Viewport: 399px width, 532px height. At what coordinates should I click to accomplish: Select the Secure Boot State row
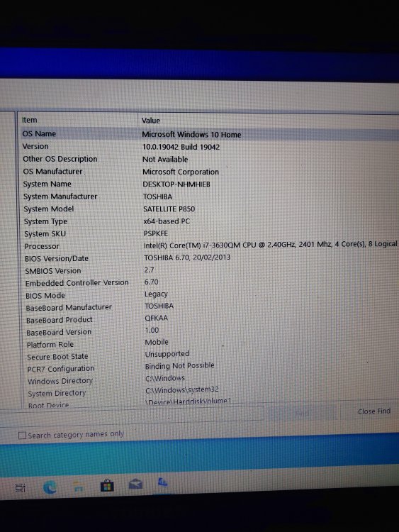point(57,357)
